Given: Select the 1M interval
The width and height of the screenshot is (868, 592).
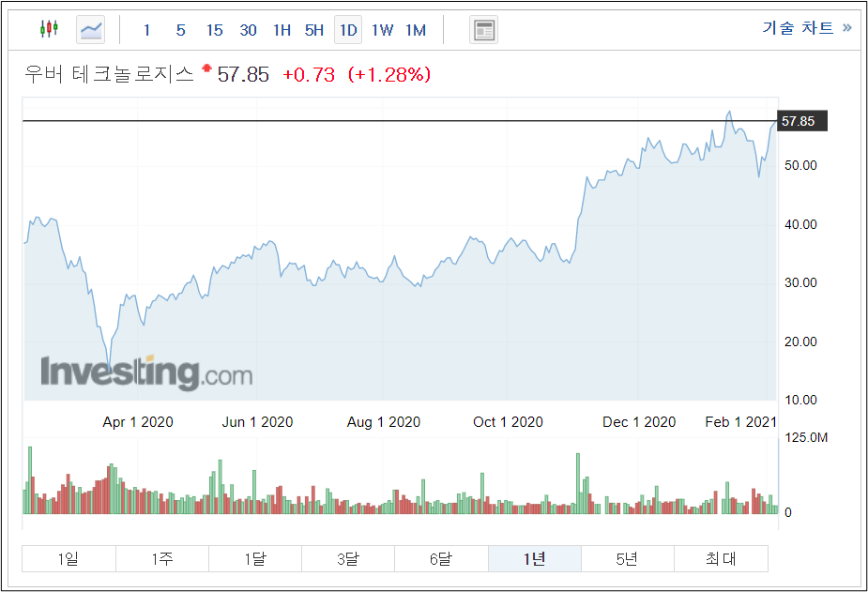Looking at the screenshot, I should tap(416, 30).
